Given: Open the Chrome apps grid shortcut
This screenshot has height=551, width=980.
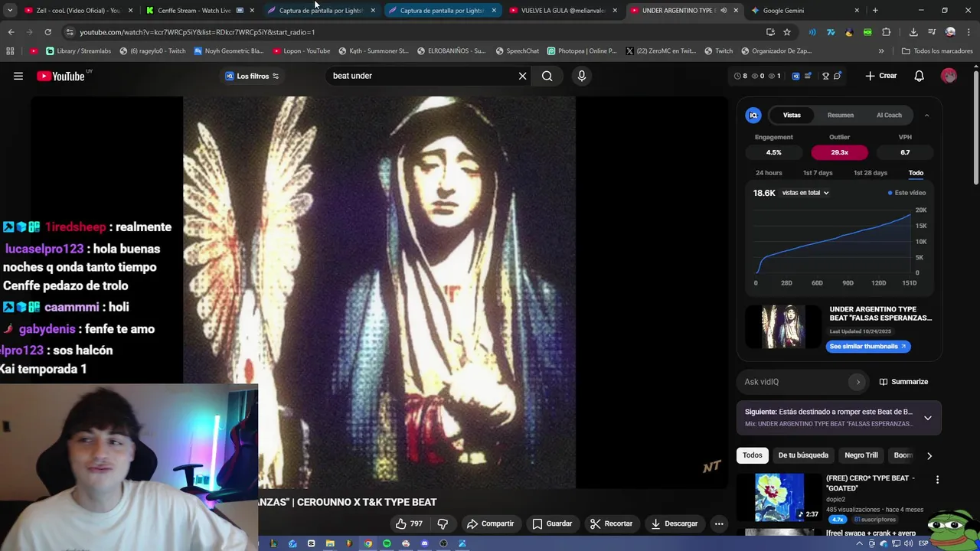Looking at the screenshot, I should pos(10,51).
